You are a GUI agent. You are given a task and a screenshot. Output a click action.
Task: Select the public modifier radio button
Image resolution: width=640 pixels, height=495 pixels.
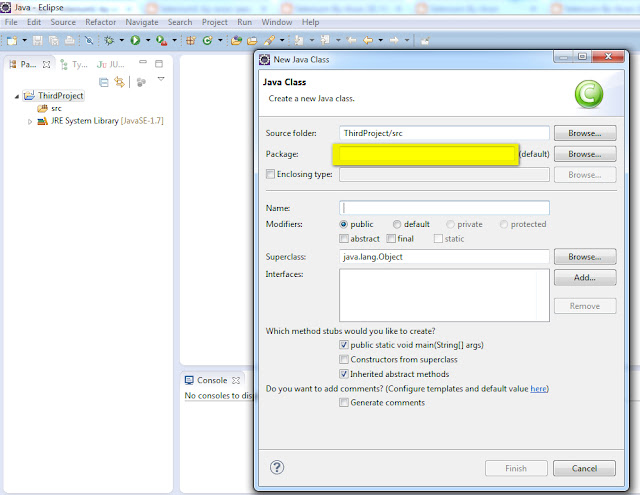344,224
